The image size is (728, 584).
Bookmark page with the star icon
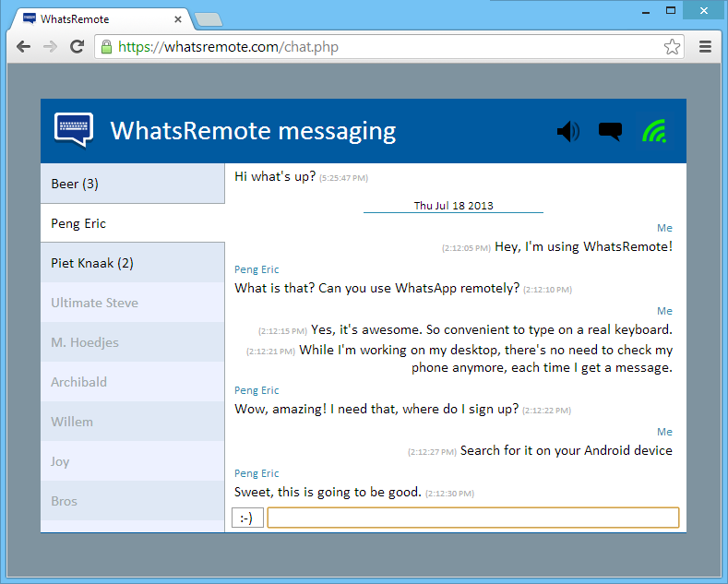pyautogui.click(x=672, y=47)
